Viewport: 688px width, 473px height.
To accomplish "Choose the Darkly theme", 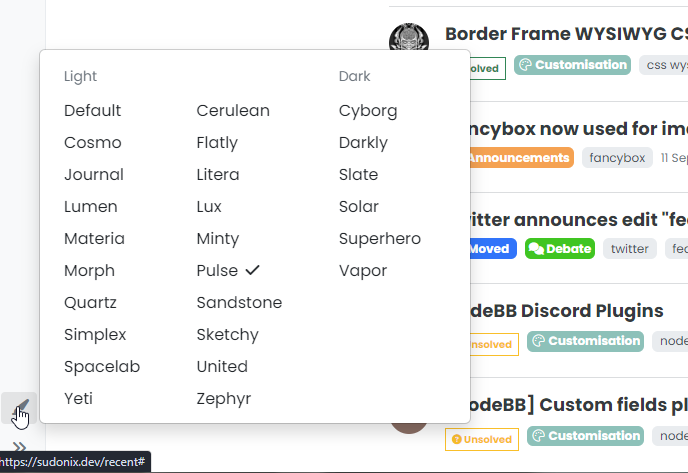I will [x=363, y=143].
